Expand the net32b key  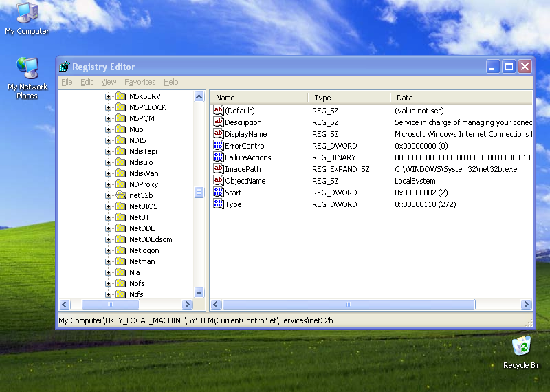tap(108, 195)
